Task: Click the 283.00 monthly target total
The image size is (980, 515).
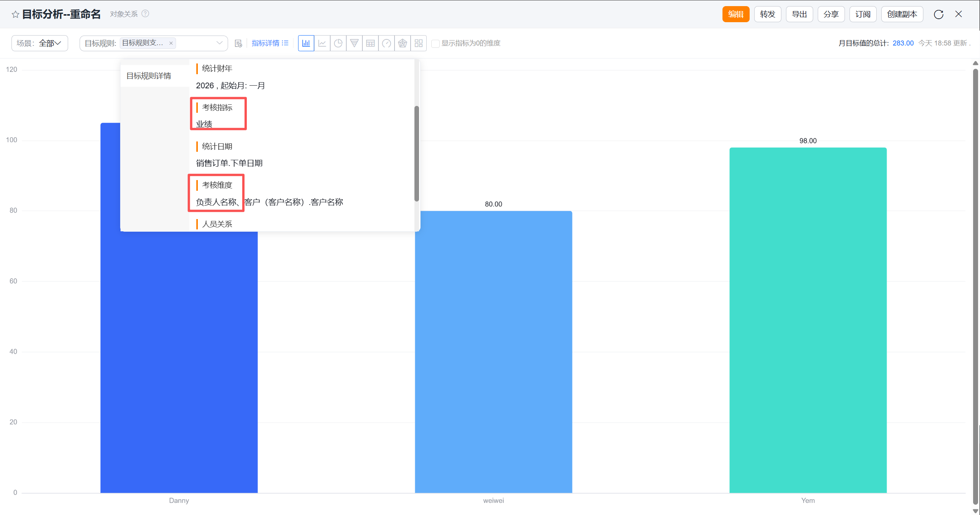Action: click(x=903, y=43)
